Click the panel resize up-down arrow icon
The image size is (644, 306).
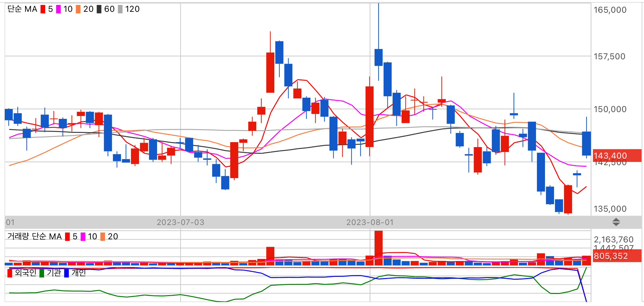point(616,222)
